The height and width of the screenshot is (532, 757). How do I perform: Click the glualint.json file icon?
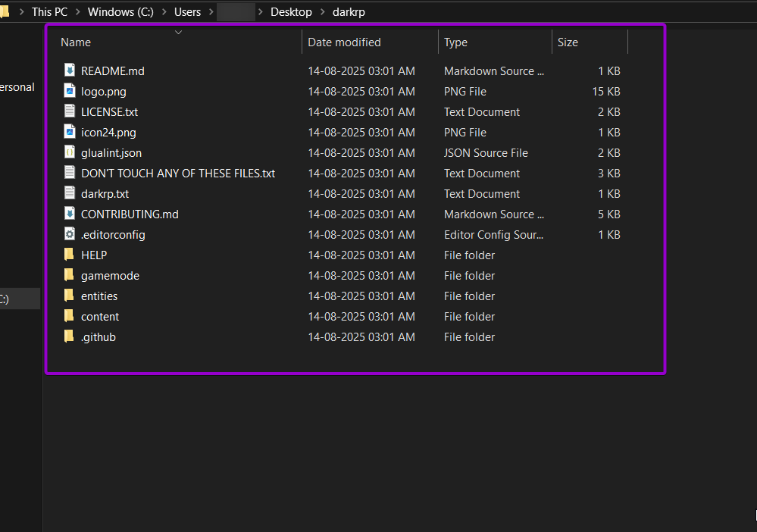tap(70, 152)
